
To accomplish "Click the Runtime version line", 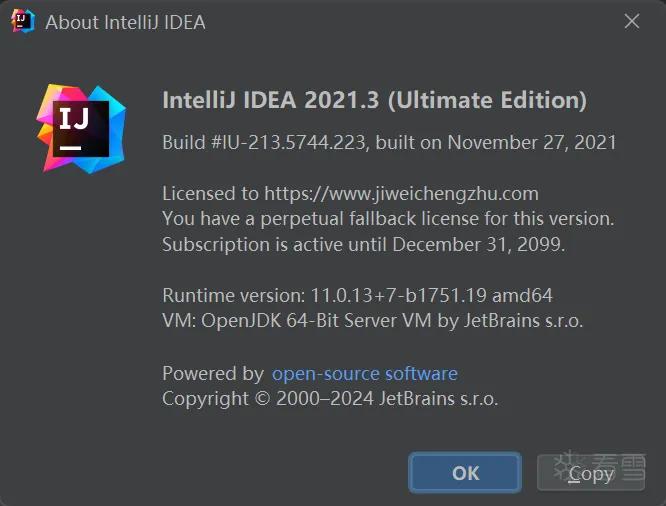I will [x=357, y=295].
